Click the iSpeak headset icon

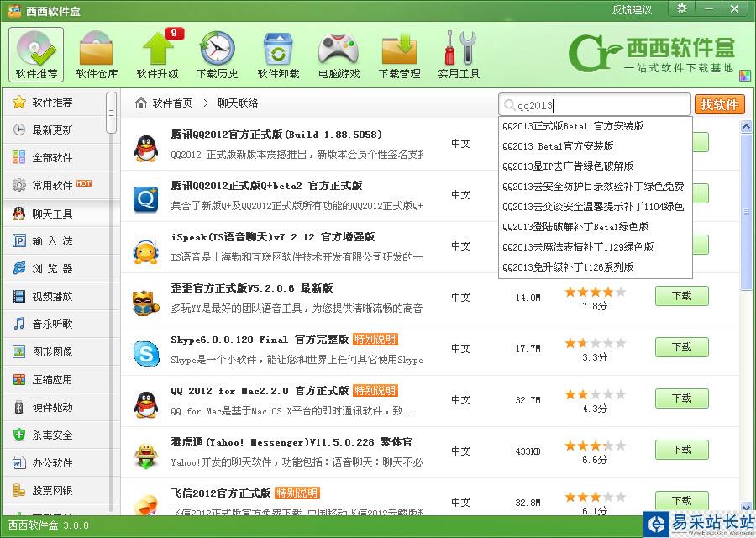coord(146,251)
